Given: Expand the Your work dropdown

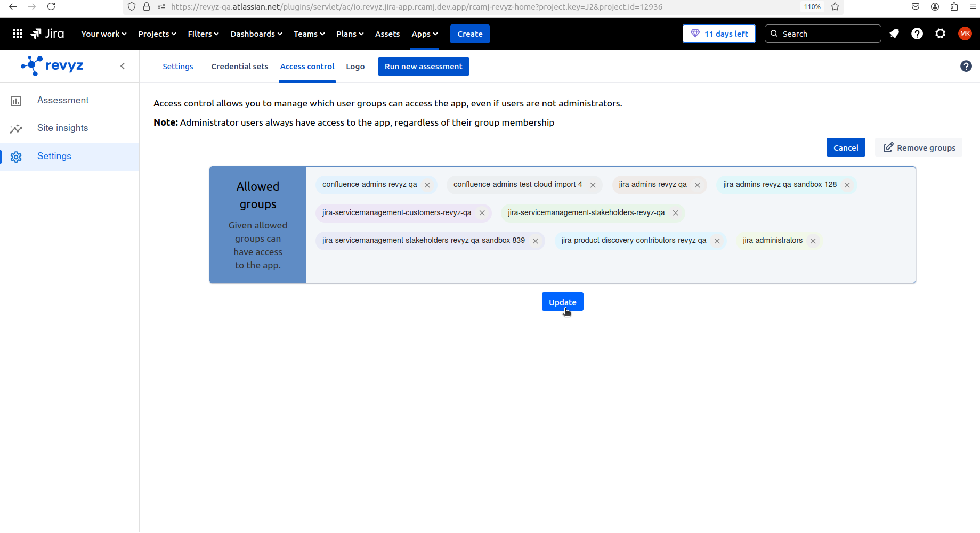Looking at the screenshot, I should pyautogui.click(x=104, y=34).
